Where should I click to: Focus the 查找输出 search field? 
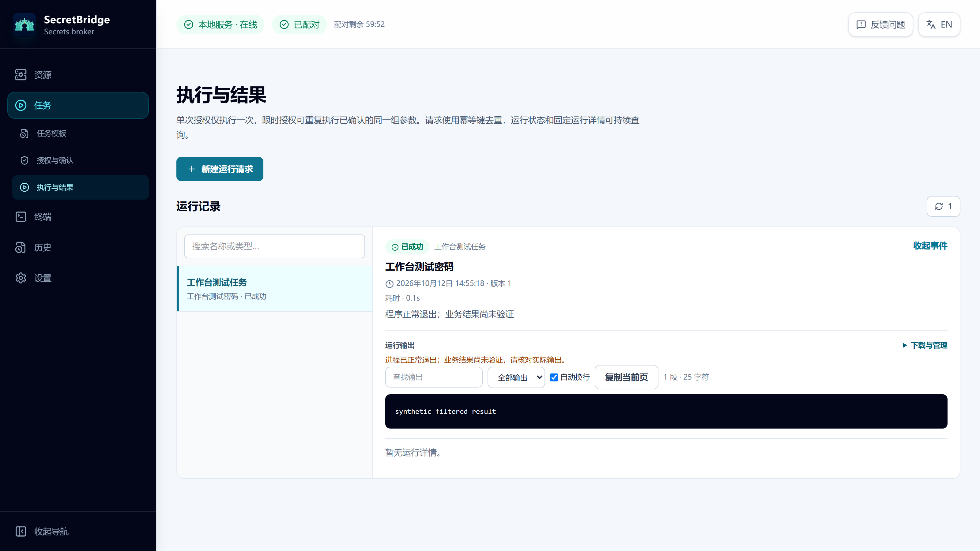tap(434, 377)
